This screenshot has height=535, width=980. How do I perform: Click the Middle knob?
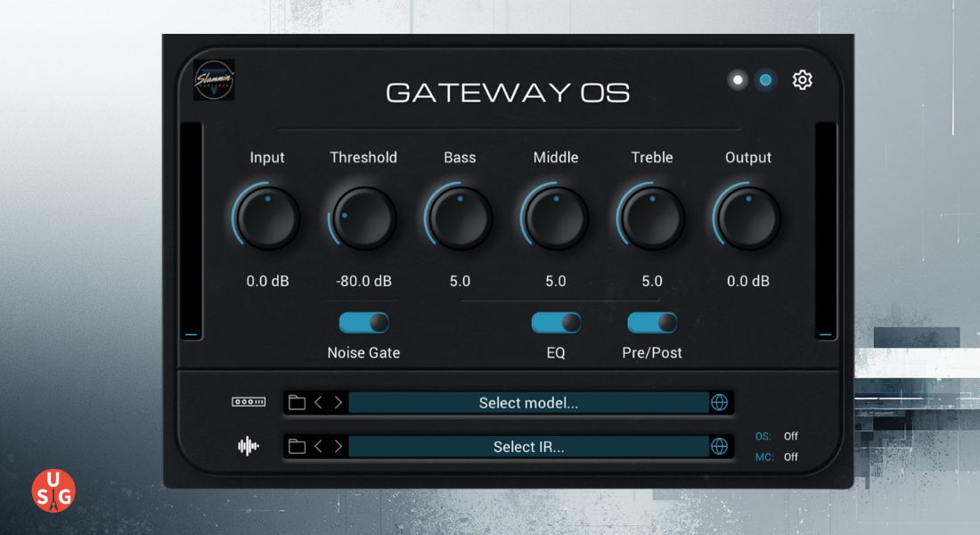[x=556, y=218]
